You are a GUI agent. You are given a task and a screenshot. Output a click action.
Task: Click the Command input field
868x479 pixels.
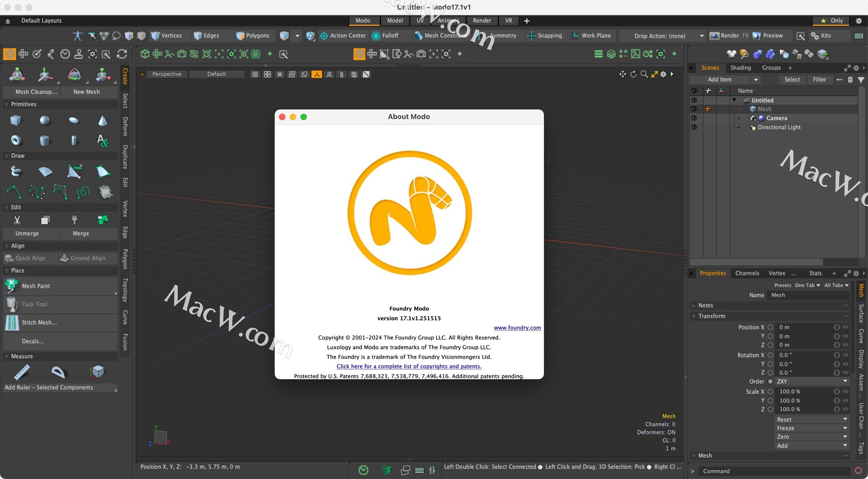[774, 471]
